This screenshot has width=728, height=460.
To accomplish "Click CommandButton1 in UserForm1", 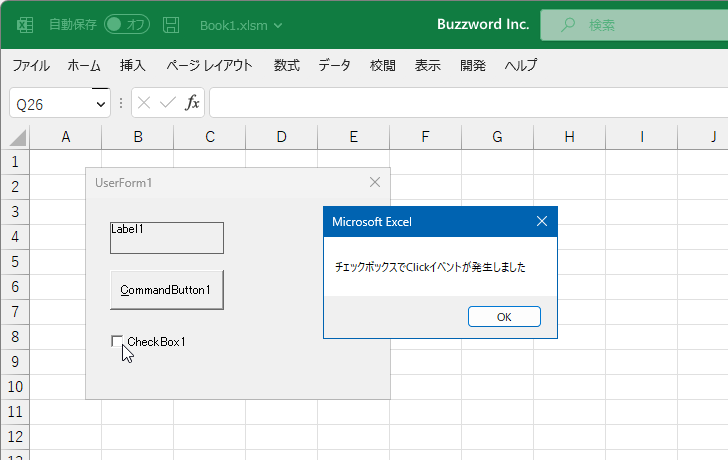I will [167, 290].
